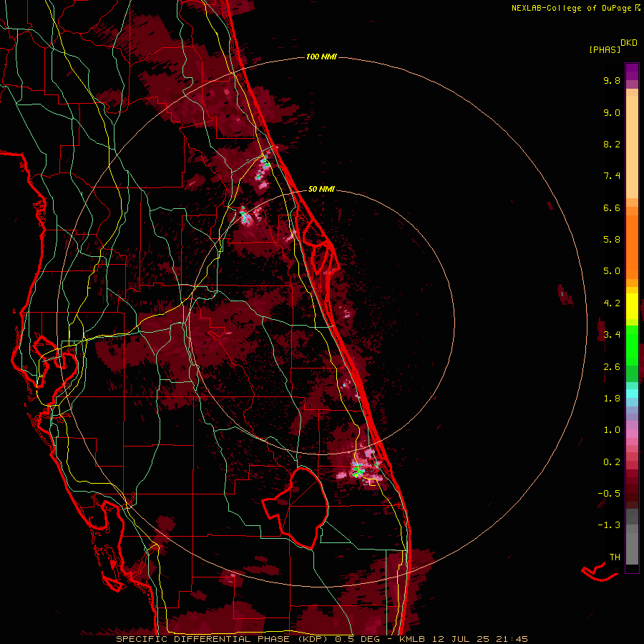Click the 5.0 color scale value
The width and height of the screenshot is (644, 644).
pyautogui.click(x=612, y=271)
